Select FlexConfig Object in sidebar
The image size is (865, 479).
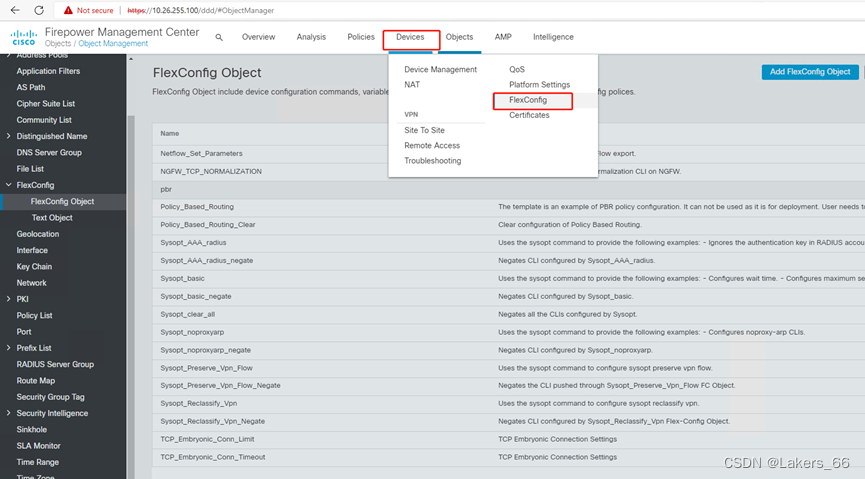pyautogui.click(x=62, y=201)
